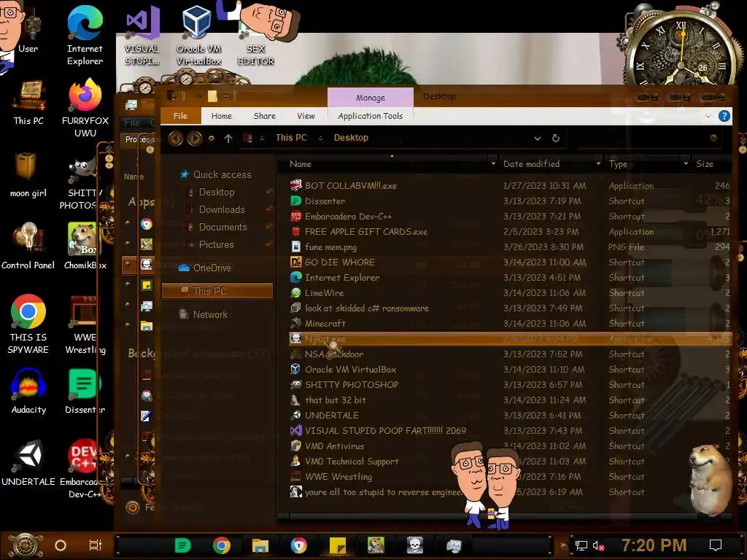This screenshot has height=560, width=747.
Task: Open the Application Tools tab
Action: pyautogui.click(x=370, y=116)
